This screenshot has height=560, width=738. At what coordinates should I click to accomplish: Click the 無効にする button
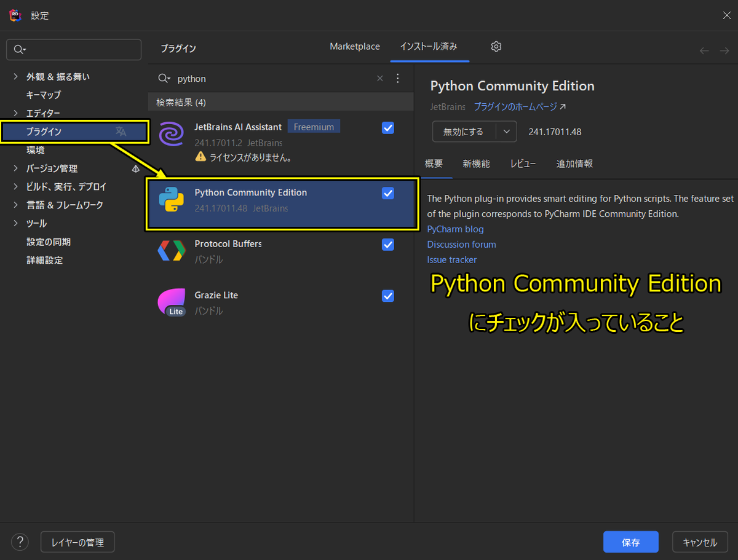tap(464, 132)
